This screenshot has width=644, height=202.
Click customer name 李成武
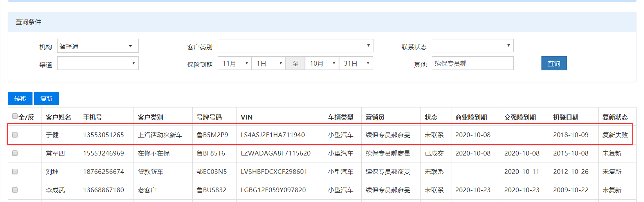click(x=55, y=190)
